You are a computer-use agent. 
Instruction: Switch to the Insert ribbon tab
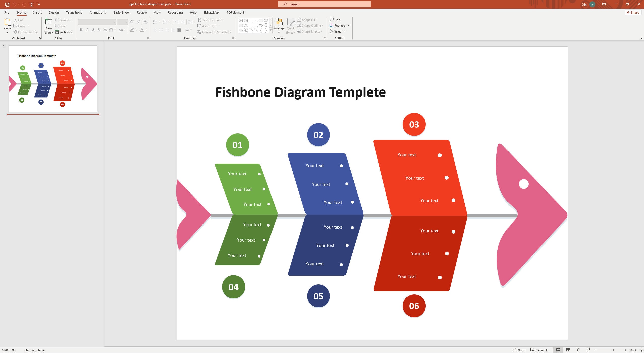37,12
